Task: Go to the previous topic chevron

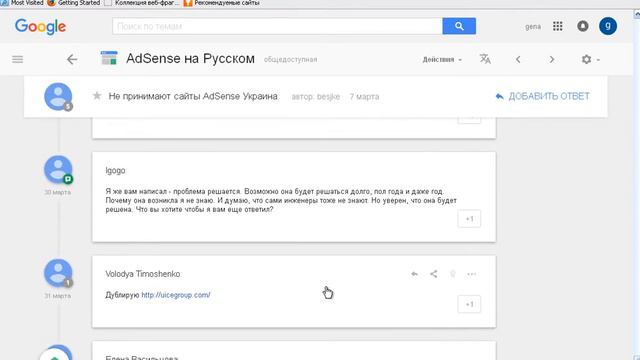Action: [518, 60]
